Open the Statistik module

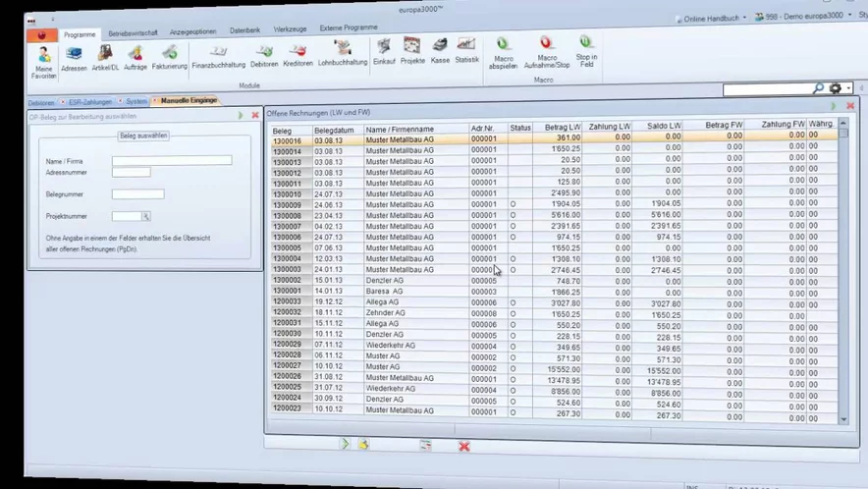[x=466, y=50]
